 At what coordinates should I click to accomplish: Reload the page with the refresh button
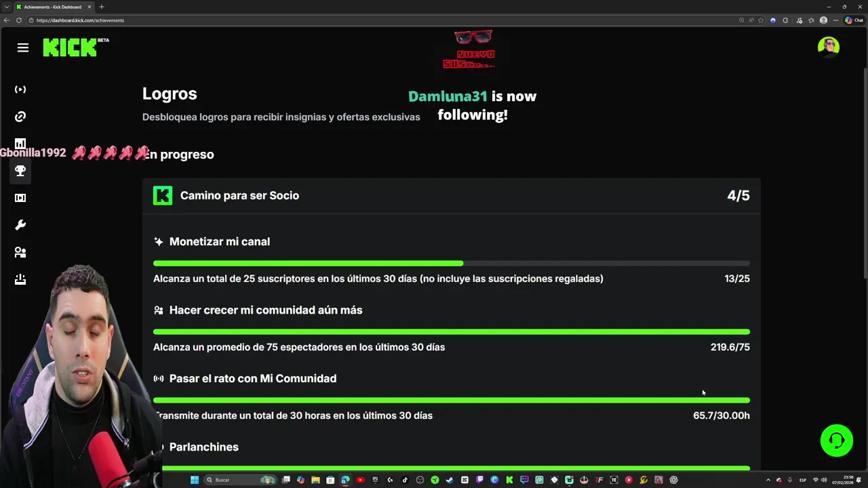coord(19,20)
